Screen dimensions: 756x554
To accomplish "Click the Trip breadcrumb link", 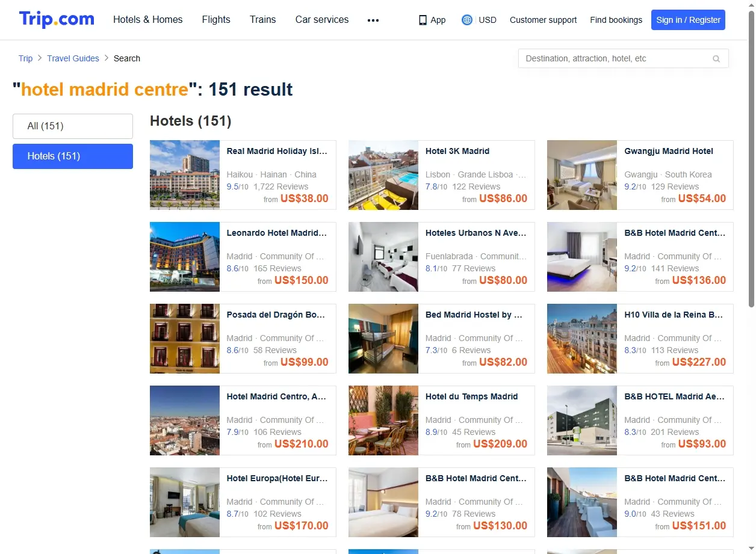I will click(25, 58).
